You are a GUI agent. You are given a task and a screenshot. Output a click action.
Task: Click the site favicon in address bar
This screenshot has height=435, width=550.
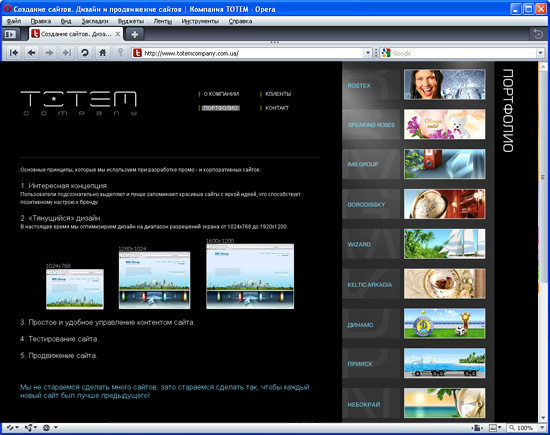click(x=137, y=53)
